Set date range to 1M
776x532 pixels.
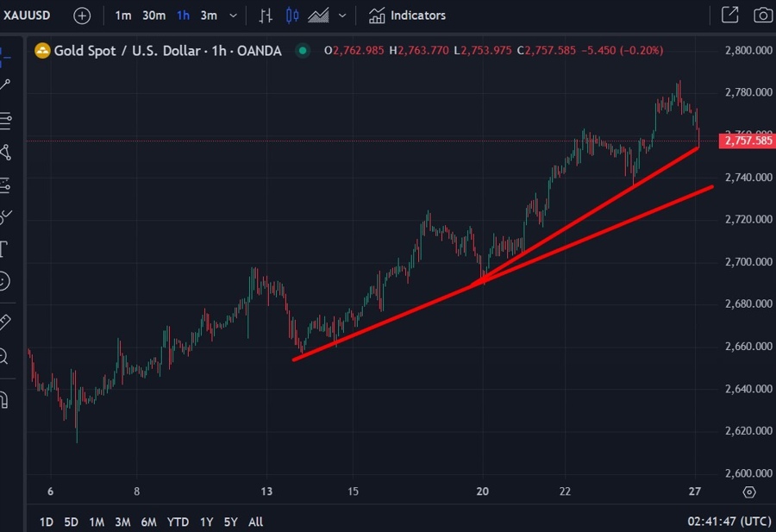(97, 522)
